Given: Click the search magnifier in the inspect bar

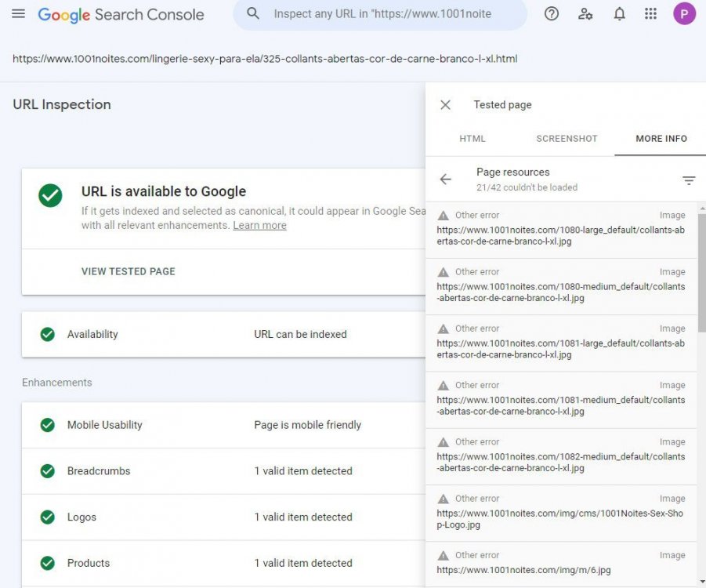Looking at the screenshot, I should [x=252, y=13].
